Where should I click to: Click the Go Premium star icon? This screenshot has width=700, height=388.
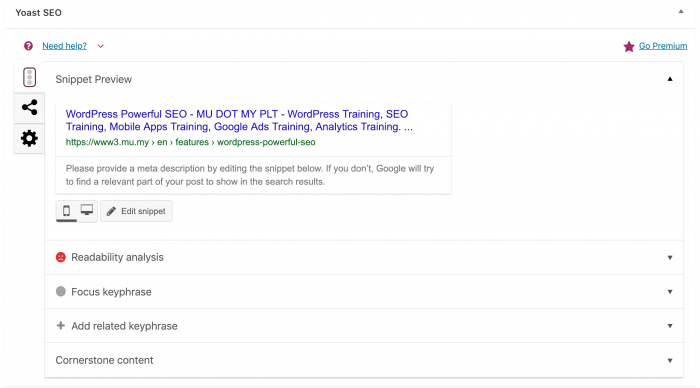629,46
